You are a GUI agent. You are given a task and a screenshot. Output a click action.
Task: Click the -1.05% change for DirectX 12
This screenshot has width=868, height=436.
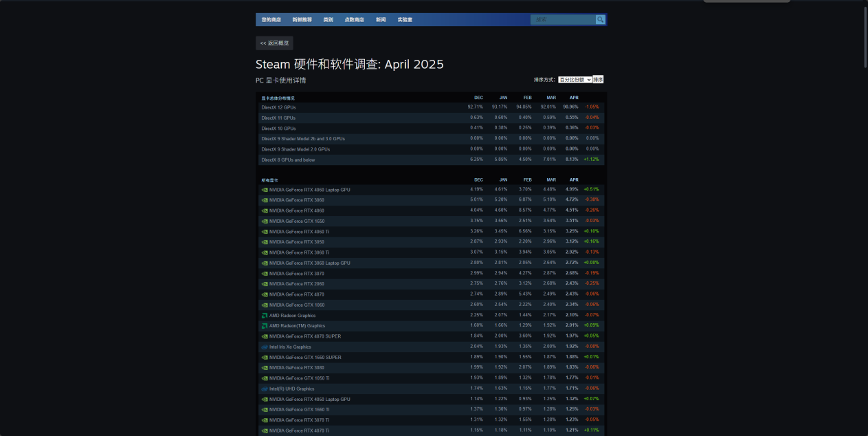pos(592,107)
